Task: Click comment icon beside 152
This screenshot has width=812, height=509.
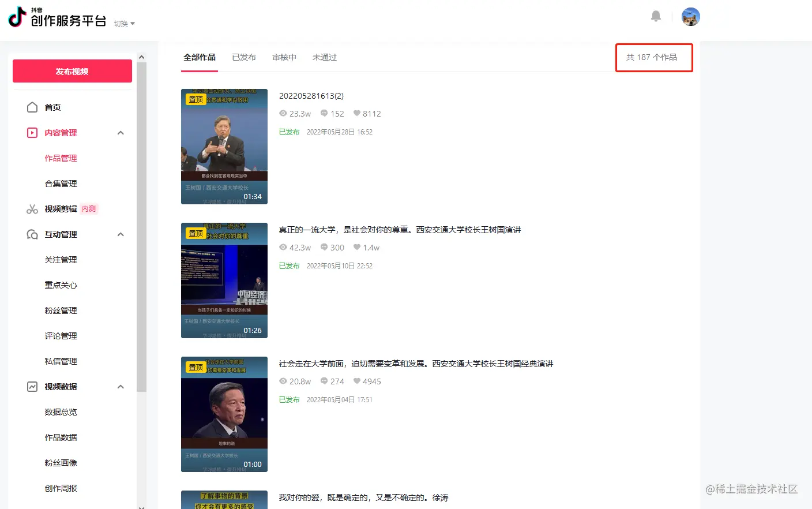Action: (x=324, y=114)
